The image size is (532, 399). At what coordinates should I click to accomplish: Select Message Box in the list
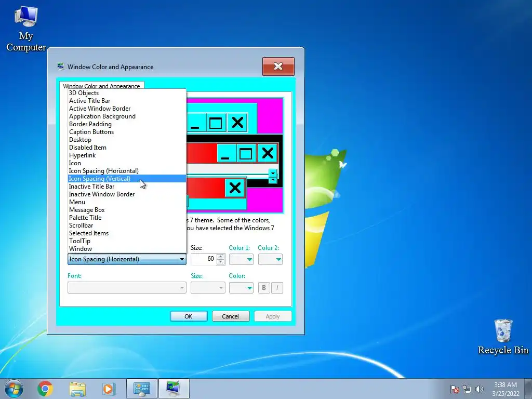click(x=127, y=210)
